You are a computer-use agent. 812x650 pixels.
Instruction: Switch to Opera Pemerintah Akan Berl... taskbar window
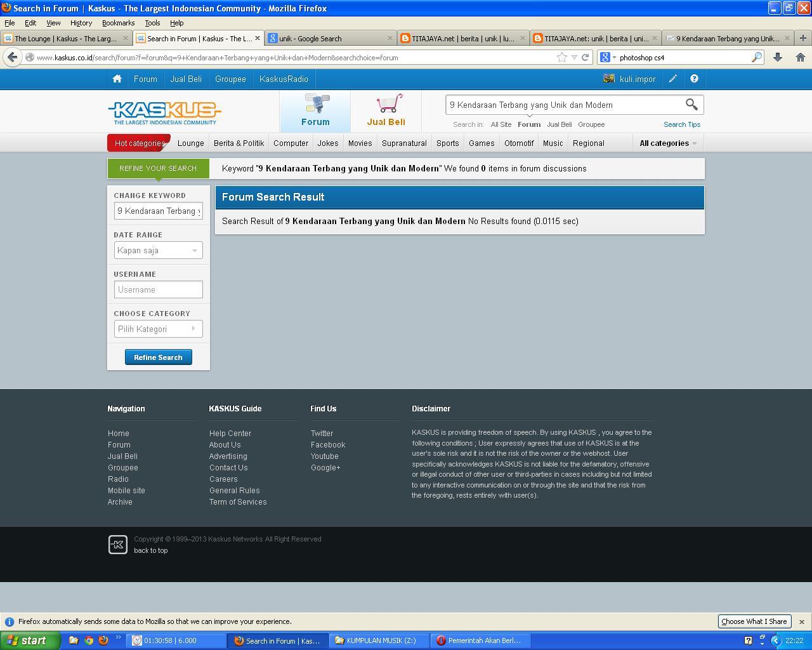[x=481, y=640]
